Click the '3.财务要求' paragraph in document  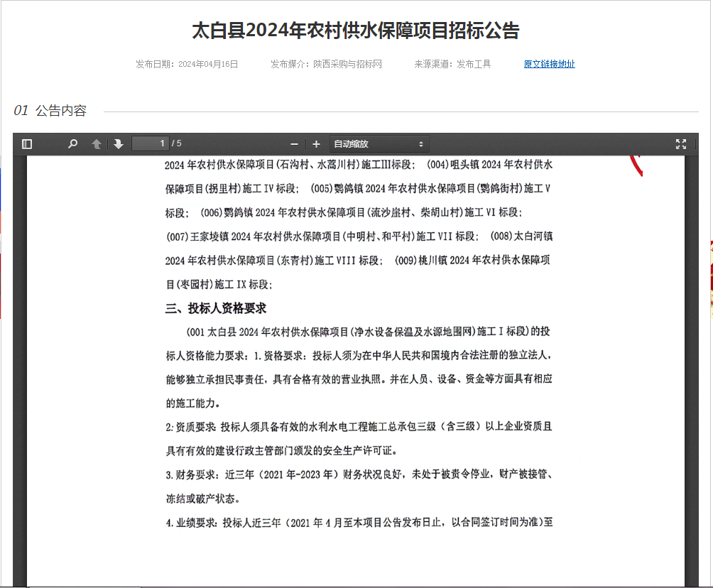359,474
